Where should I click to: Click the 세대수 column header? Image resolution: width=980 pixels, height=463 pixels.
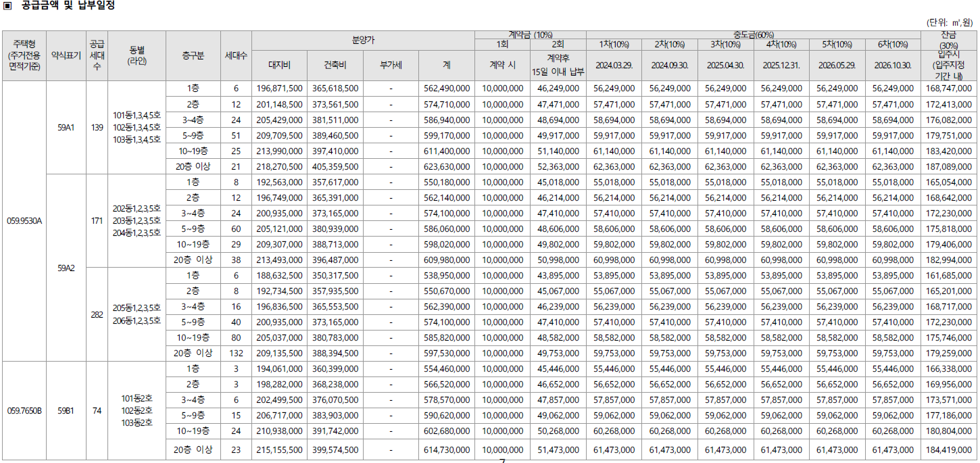point(237,56)
